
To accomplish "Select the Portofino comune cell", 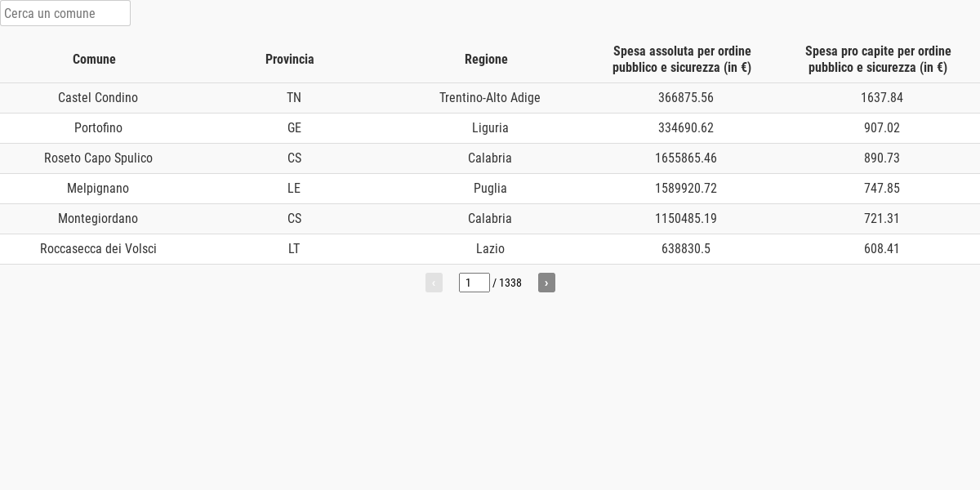I will (98, 127).
